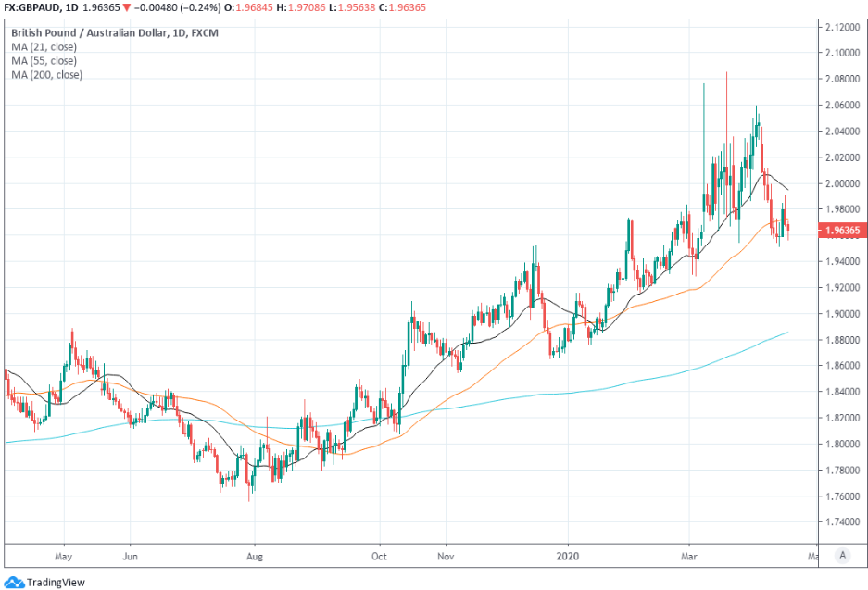Click the 1.88000 price axis label
The height and width of the screenshot is (590, 868).
pyautogui.click(x=842, y=341)
